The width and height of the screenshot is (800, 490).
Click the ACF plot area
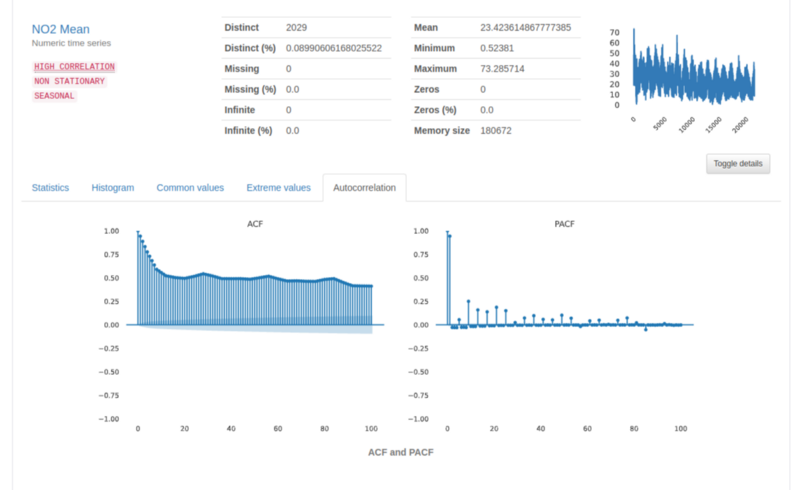(255, 325)
